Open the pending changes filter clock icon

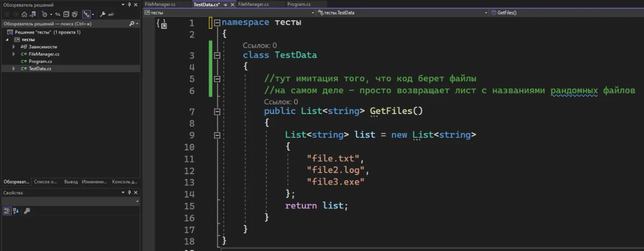pyautogui.click(x=44, y=14)
